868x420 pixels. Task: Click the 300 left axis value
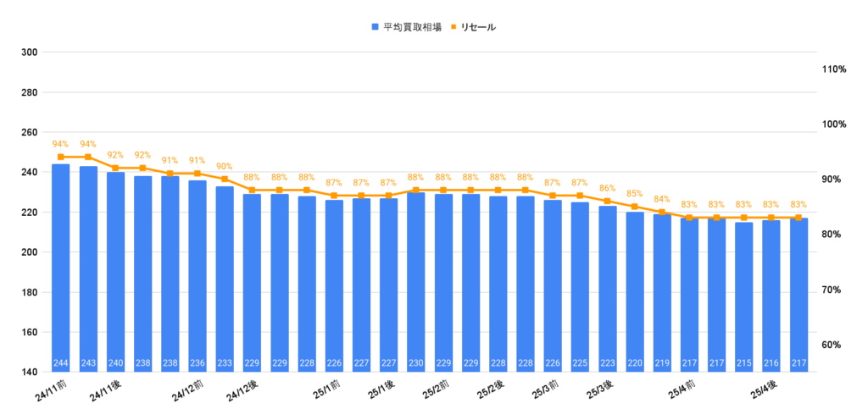coord(29,52)
